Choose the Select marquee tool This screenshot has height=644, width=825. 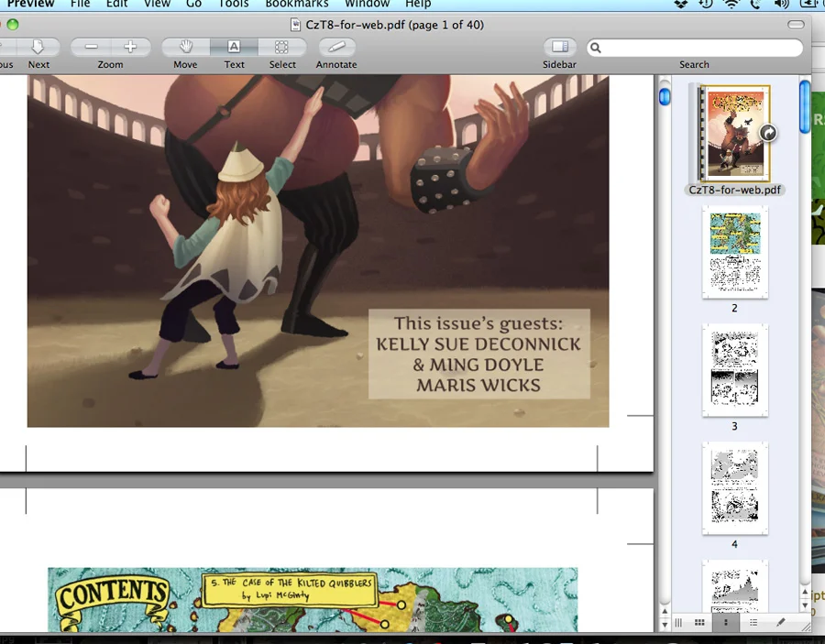[282, 47]
